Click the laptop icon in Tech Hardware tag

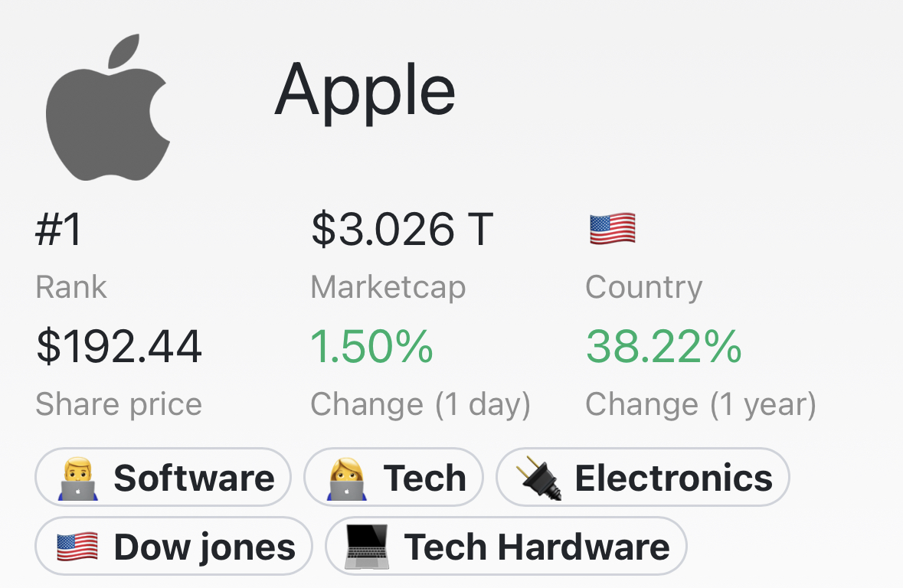click(367, 547)
